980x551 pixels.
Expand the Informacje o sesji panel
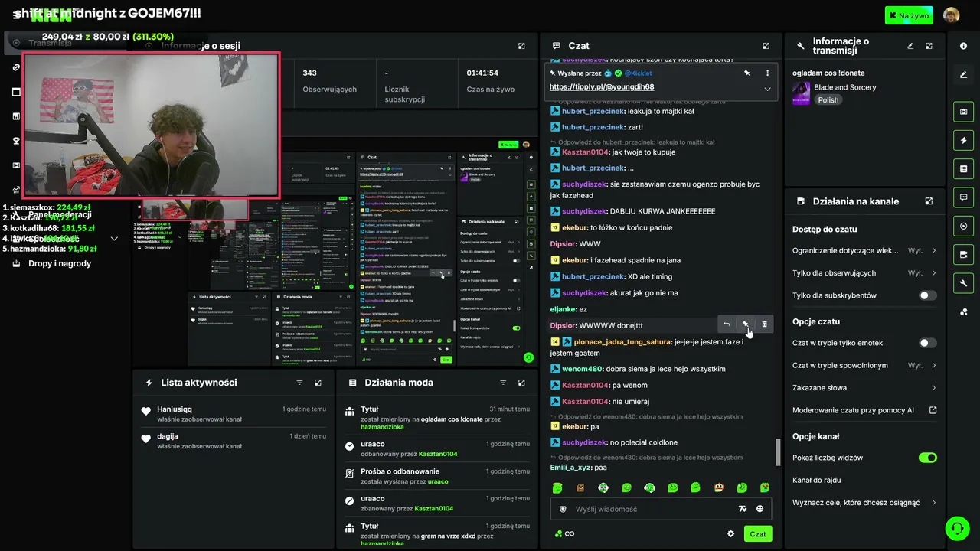521,46
